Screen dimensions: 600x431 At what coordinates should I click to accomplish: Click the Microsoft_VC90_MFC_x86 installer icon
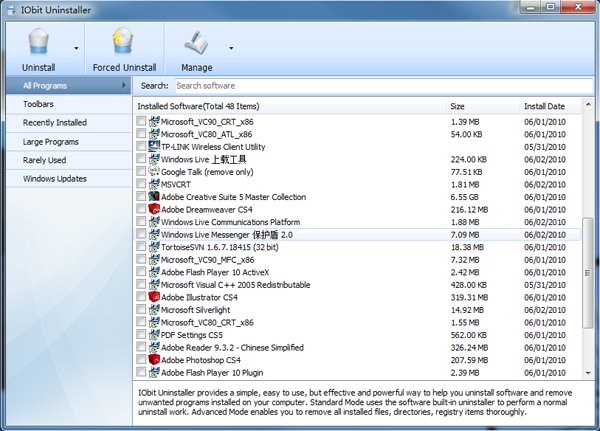(x=154, y=260)
